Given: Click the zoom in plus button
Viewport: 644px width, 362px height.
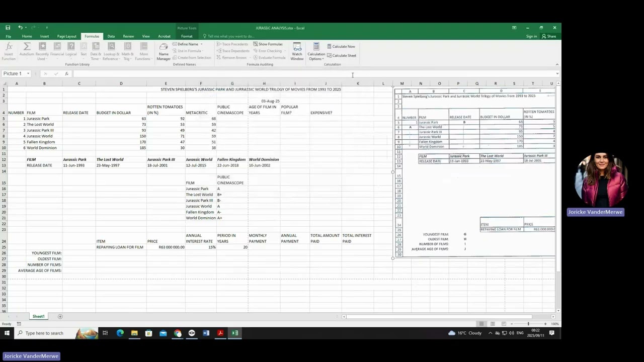Looking at the screenshot, I should tap(545, 324).
